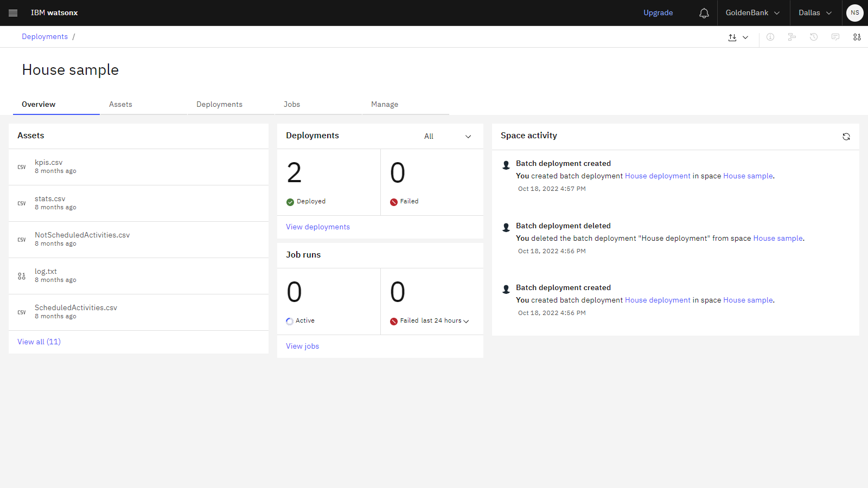The image size is (868, 488).
Task: Click the import/export arrows icon
Action: coord(732,37)
